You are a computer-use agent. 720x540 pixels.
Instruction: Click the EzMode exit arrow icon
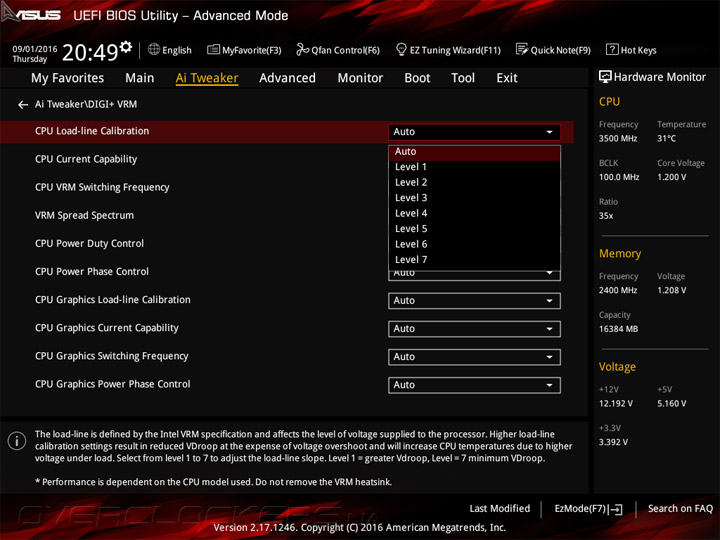point(617,509)
